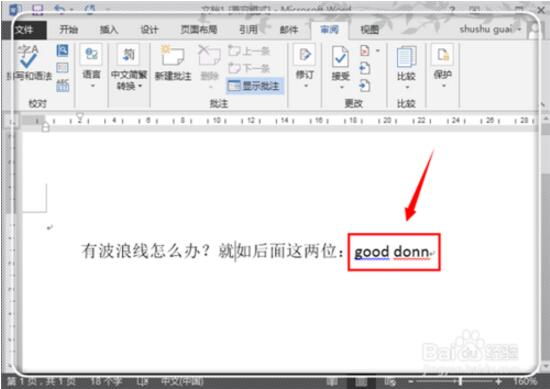Expand the reject change dropdown arrow
Screen dimensions: 550x389
pyautogui.click(x=378, y=51)
